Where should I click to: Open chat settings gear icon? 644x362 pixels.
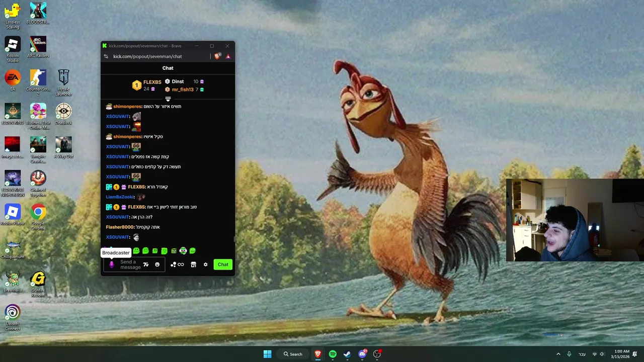pos(205,264)
